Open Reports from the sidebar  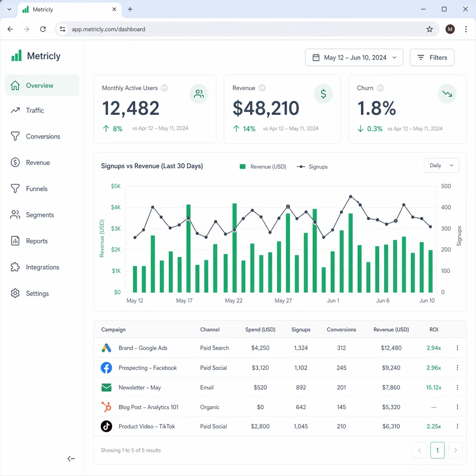coord(38,241)
